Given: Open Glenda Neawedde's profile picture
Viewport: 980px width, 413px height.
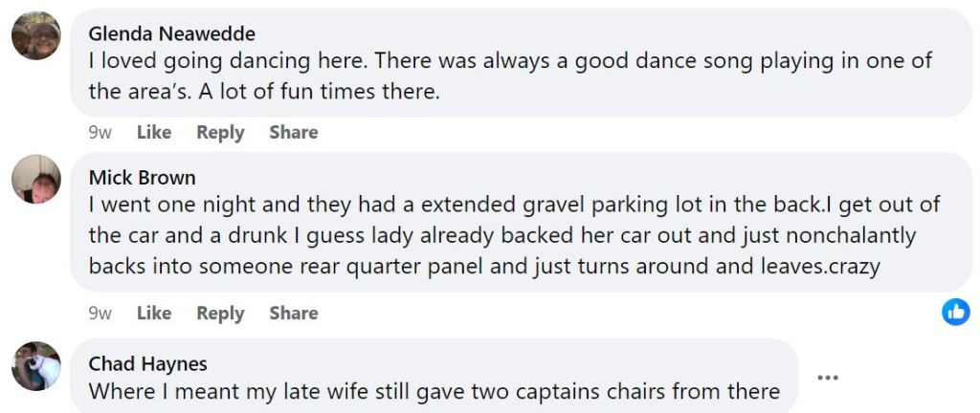Looking at the screenshot, I should [36, 36].
